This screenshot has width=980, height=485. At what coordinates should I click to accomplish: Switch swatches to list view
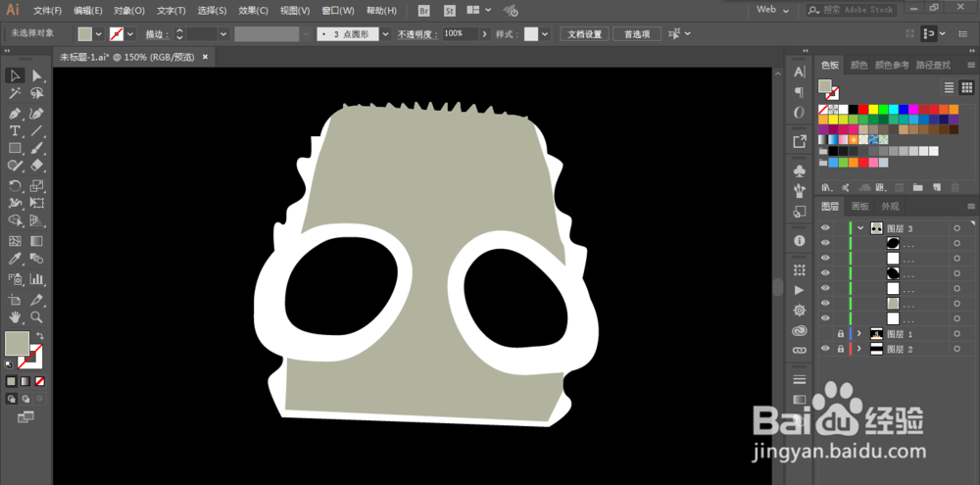pos(949,87)
